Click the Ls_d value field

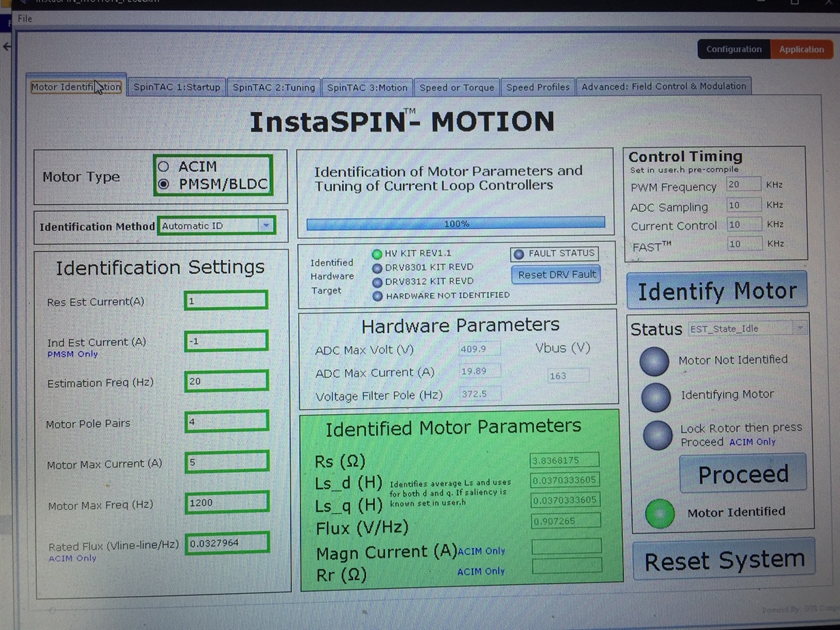pyautogui.click(x=565, y=480)
